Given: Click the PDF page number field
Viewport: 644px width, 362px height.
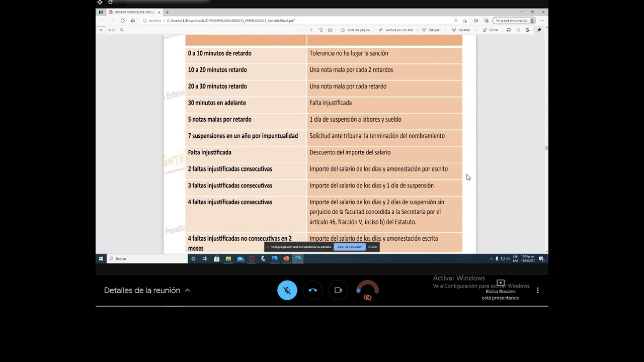Looking at the screenshot, I should [101, 30].
